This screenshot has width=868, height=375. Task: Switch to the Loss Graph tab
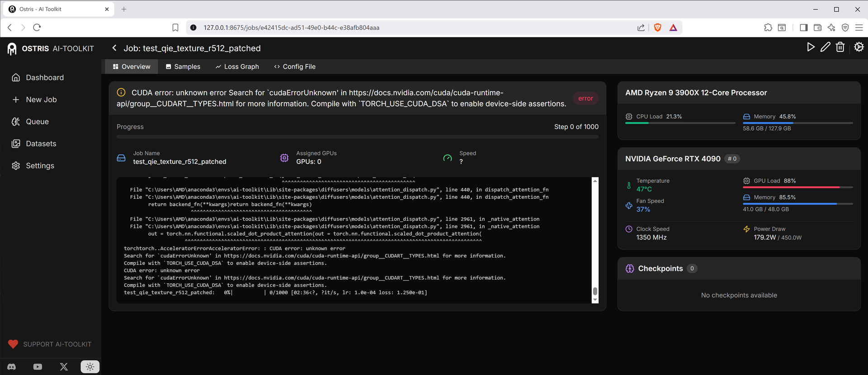tap(237, 66)
